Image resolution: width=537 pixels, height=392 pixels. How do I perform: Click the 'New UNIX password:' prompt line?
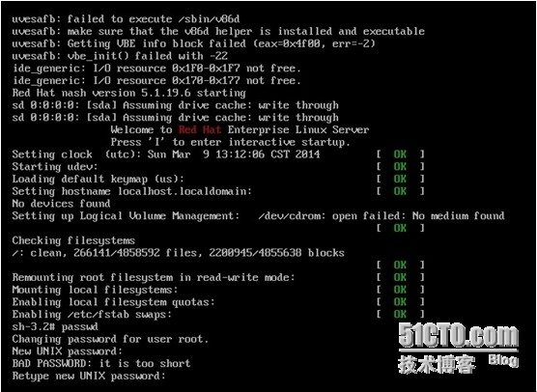point(68,351)
